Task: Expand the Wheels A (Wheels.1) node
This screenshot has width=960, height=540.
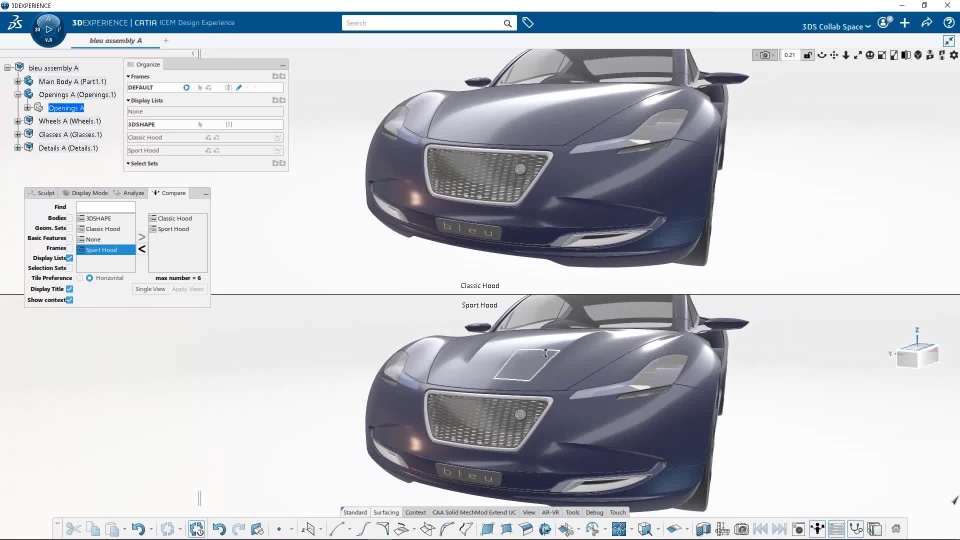Action: pyautogui.click(x=18, y=121)
